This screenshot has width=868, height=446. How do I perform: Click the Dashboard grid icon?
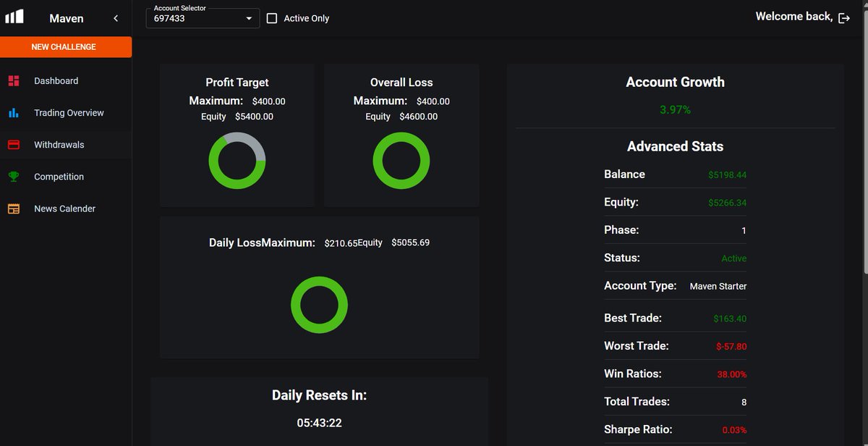coord(14,81)
